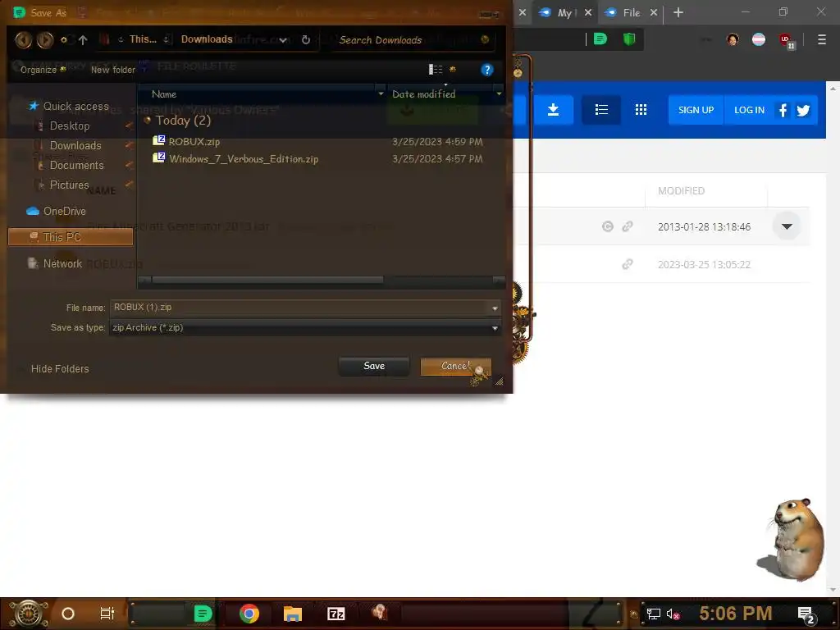Select Pictures in navigation pane
The height and width of the screenshot is (630, 840).
click(x=69, y=185)
